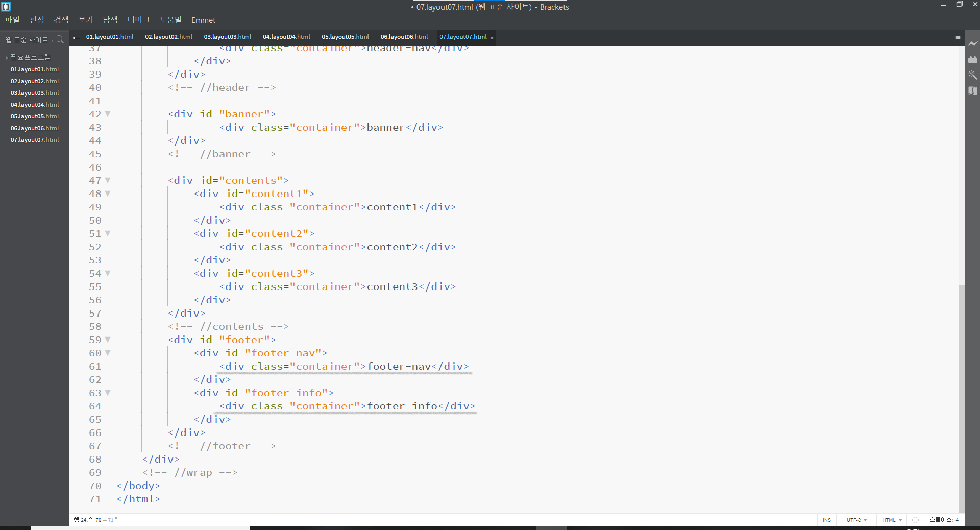The height and width of the screenshot is (530, 980).
Task: Open 04.layout04.html in the sidebar file list
Action: 35,105
